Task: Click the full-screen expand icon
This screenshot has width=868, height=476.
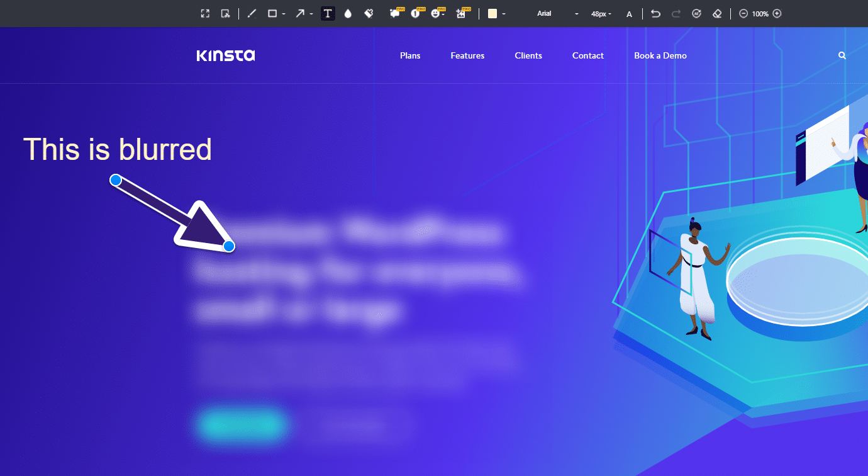Action: 205,14
